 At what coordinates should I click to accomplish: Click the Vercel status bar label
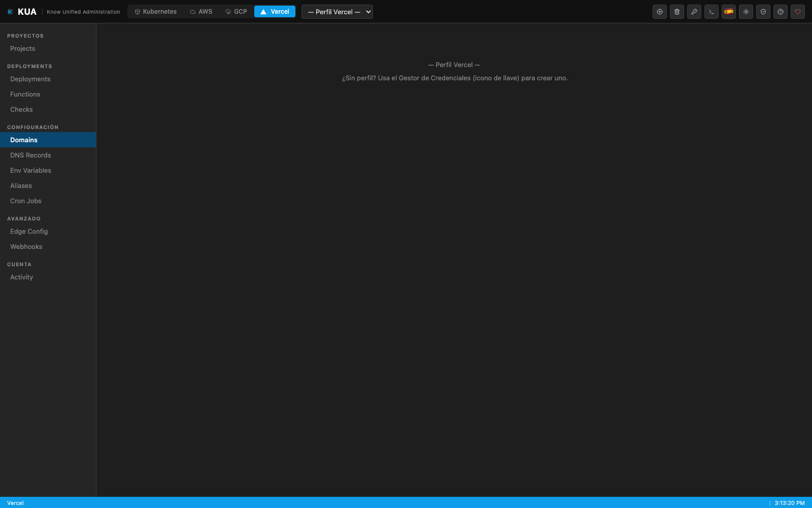[x=15, y=503]
